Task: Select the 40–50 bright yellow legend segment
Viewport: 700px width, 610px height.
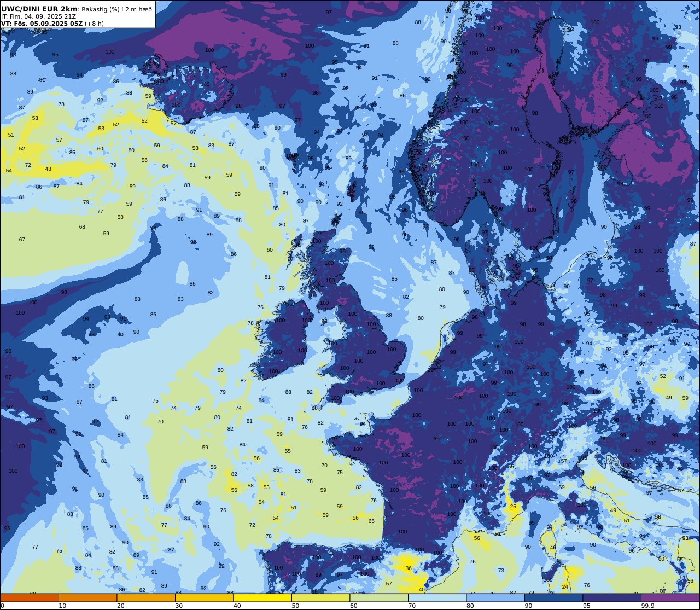Action: point(262,597)
